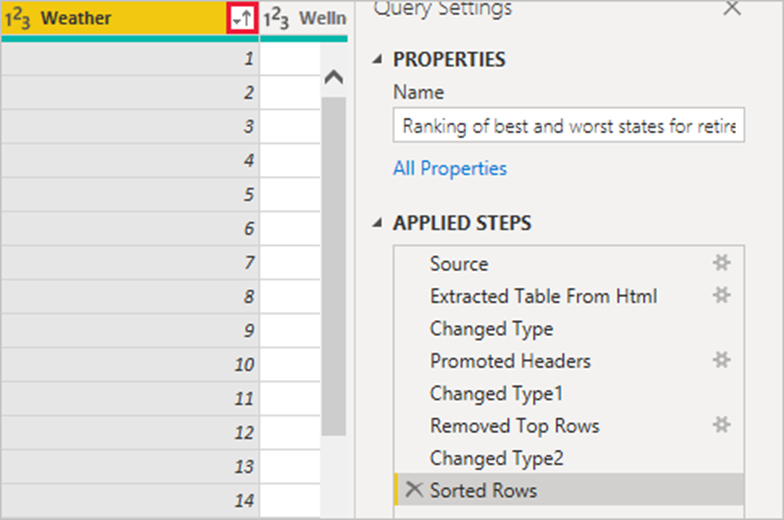
Task: Open gear for Extracted Table From Html
Action: coord(721,296)
